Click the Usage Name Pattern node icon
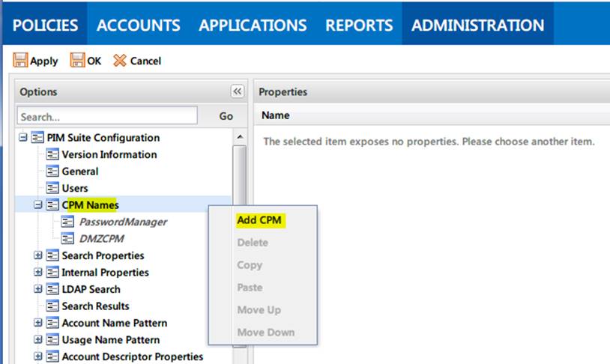Viewport: 610px width, 364px height. point(52,339)
